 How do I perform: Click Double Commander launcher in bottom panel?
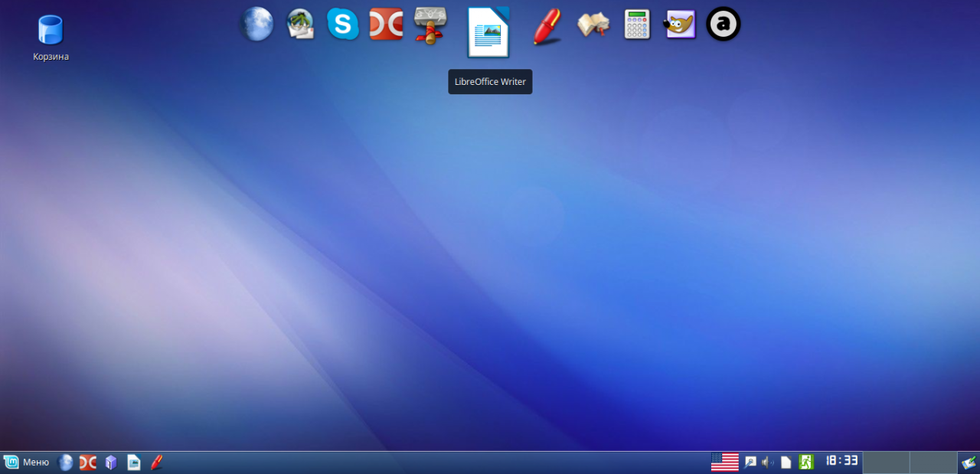point(88,463)
